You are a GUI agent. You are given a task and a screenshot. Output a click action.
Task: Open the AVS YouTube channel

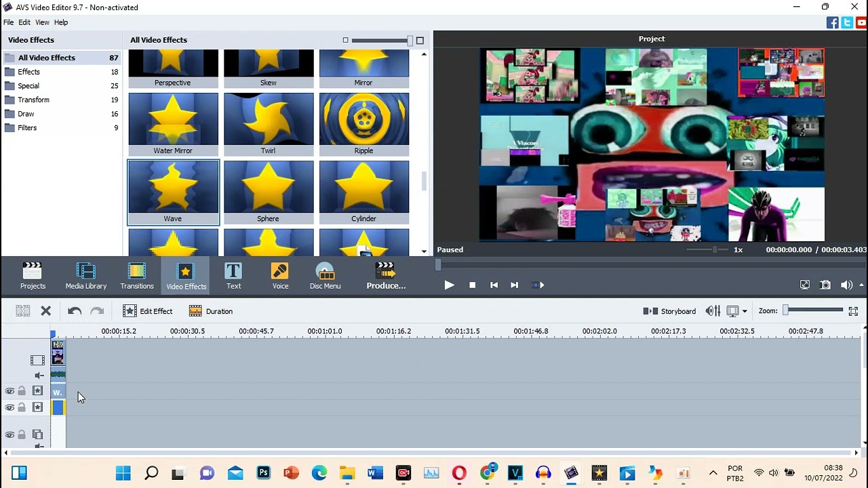[x=861, y=23]
